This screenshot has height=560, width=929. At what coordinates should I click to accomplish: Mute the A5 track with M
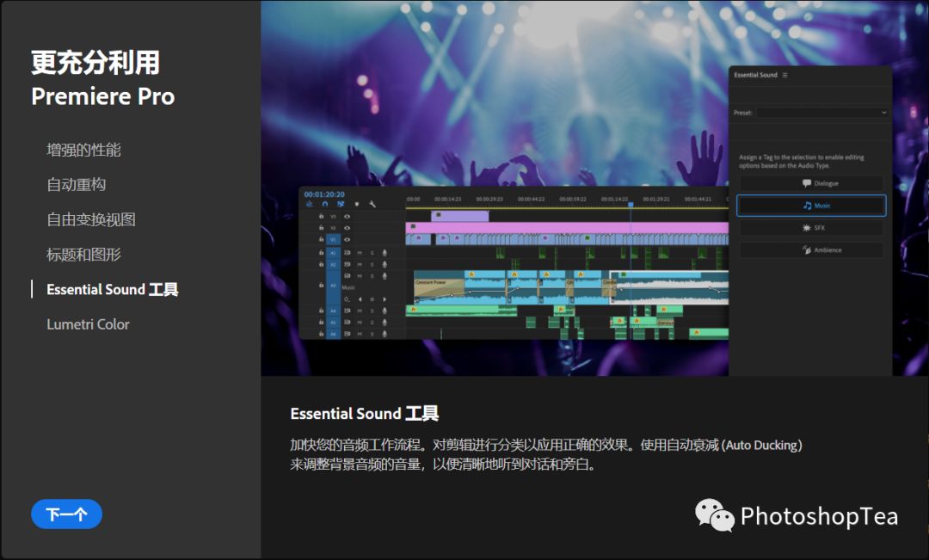click(x=360, y=323)
